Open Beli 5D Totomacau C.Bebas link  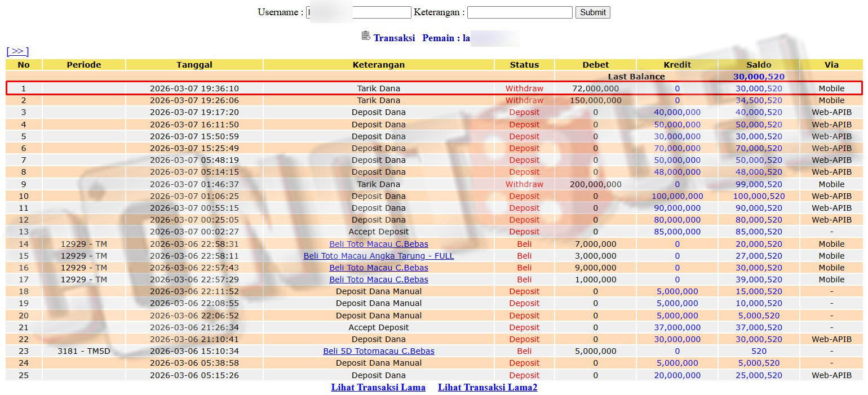click(378, 351)
